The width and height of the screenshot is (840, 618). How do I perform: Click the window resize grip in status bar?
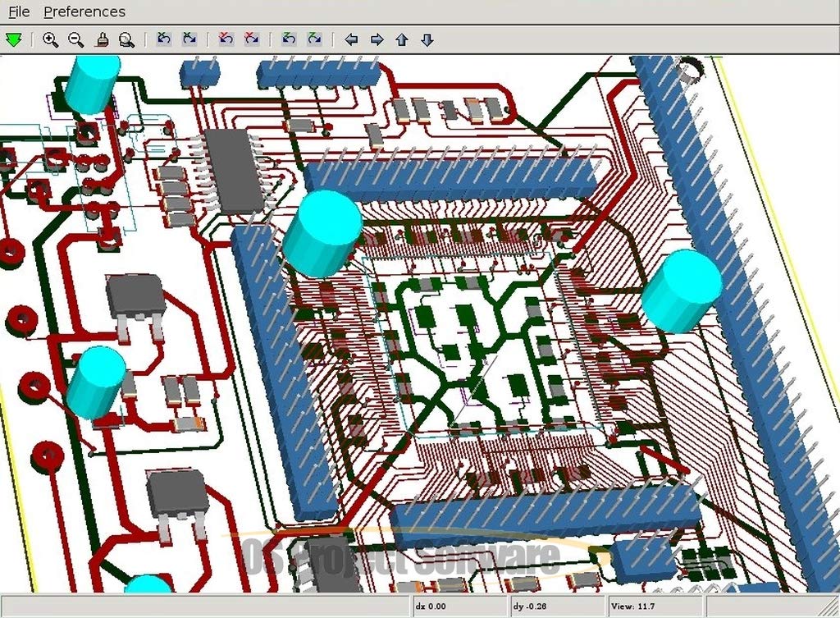pyautogui.click(x=830, y=608)
